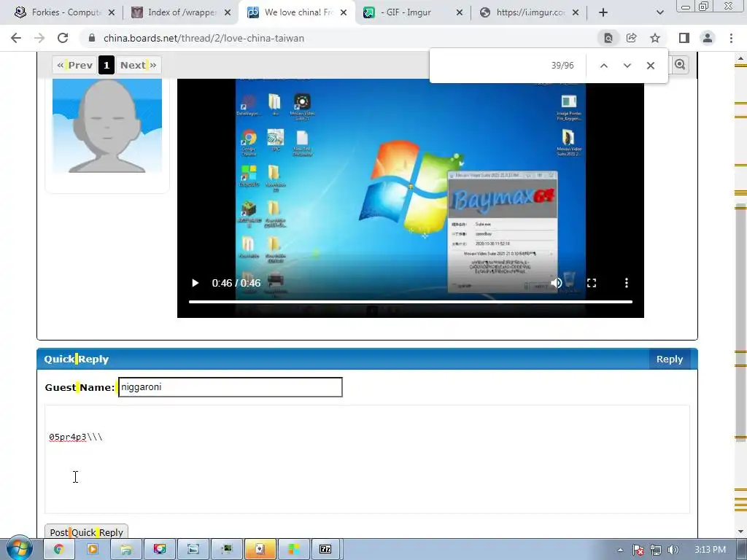Share this page via share icon
Viewport: 747px width, 560px height.
(x=632, y=38)
